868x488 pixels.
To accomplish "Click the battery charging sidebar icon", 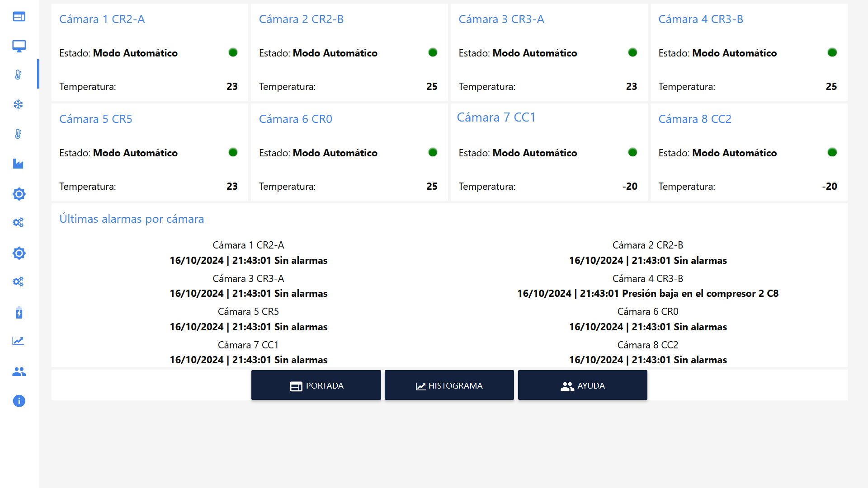I will pos(19,313).
